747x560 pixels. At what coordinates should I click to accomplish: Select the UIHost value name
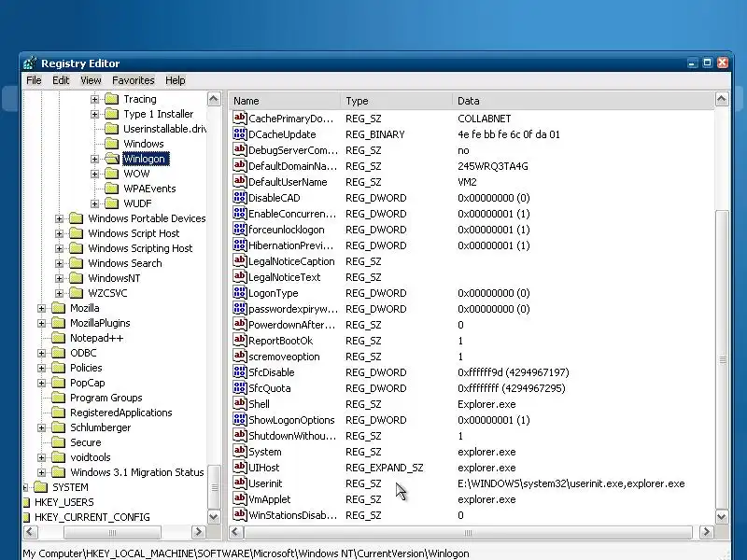(264, 468)
